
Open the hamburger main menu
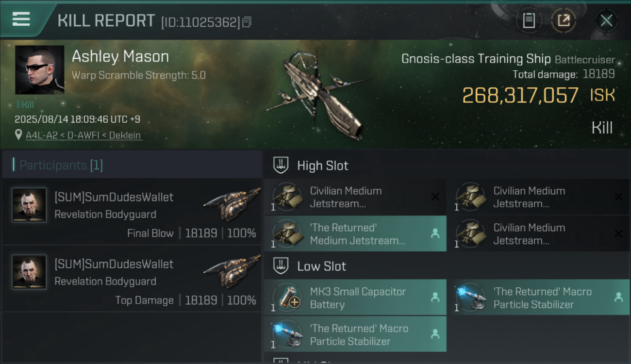click(x=21, y=19)
